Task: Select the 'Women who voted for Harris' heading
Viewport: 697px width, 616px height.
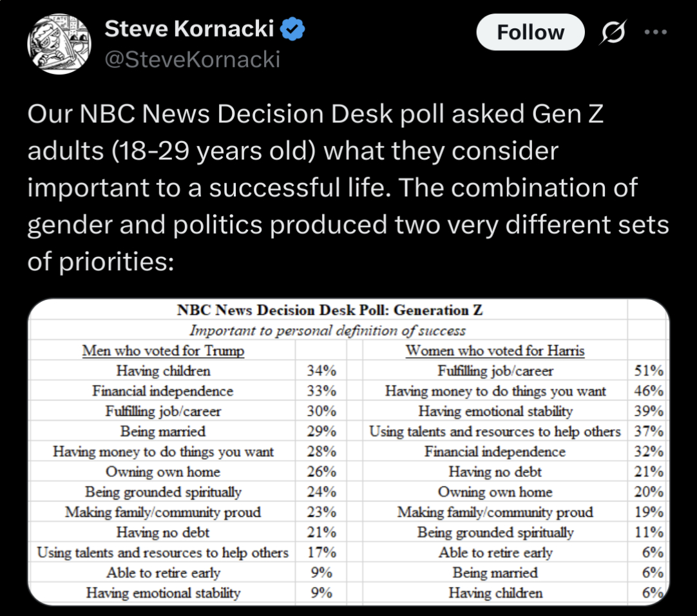Action: pyautogui.click(x=495, y=351)
